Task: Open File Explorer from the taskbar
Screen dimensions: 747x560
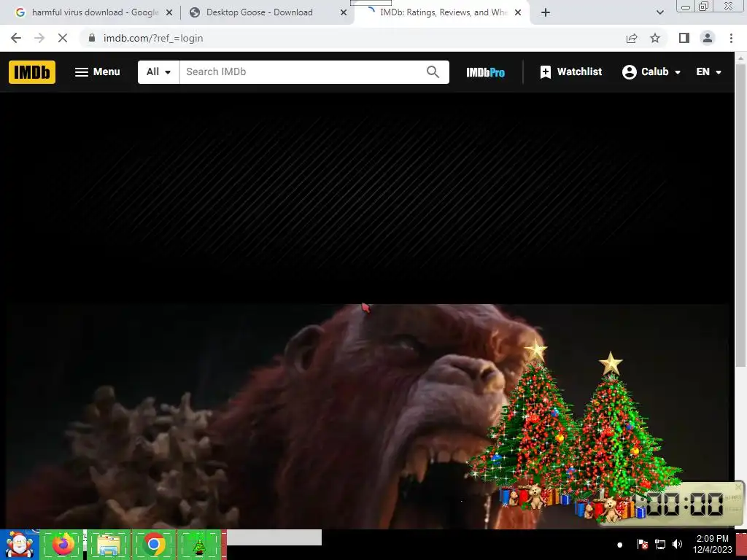Action: click(x=109, y=545)
